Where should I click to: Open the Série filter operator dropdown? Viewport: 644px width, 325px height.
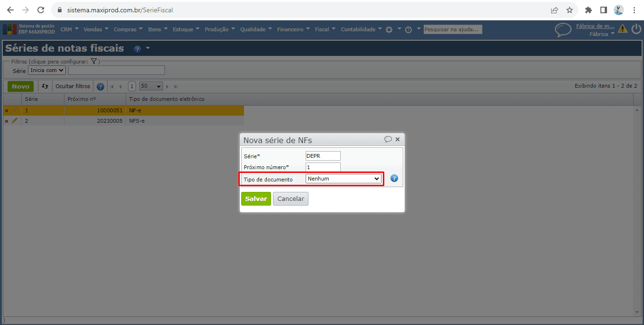[x=47, y=70]
